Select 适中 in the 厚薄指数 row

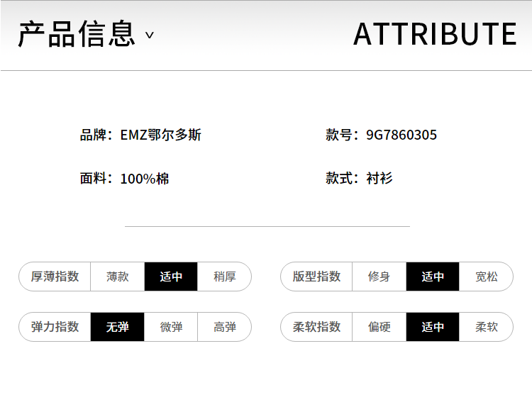pyautogui.click(x=171, y=277)
